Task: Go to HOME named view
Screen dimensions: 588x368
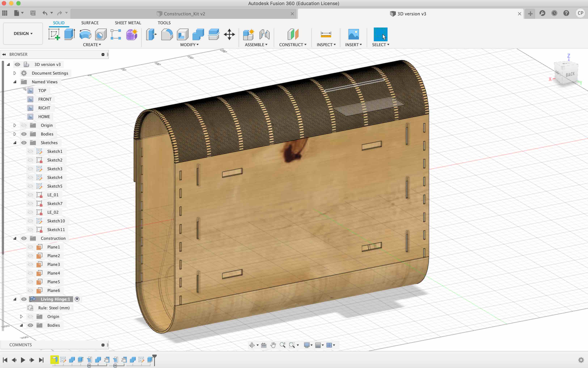Action: [x=44, y=117]
